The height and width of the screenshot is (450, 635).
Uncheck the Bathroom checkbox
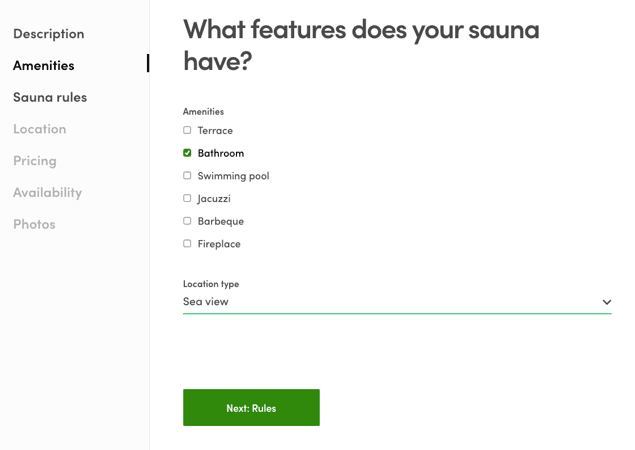(187, 153)
